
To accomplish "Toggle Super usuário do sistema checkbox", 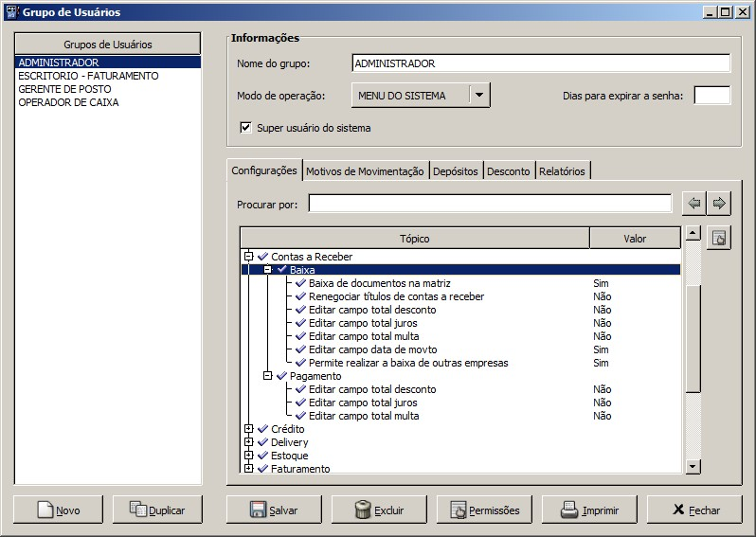I will pos(245,128).
